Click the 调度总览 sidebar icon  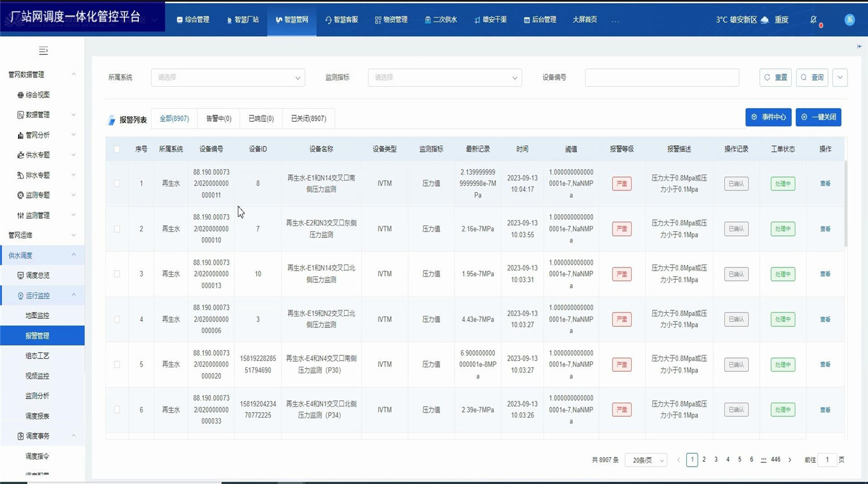20,276
